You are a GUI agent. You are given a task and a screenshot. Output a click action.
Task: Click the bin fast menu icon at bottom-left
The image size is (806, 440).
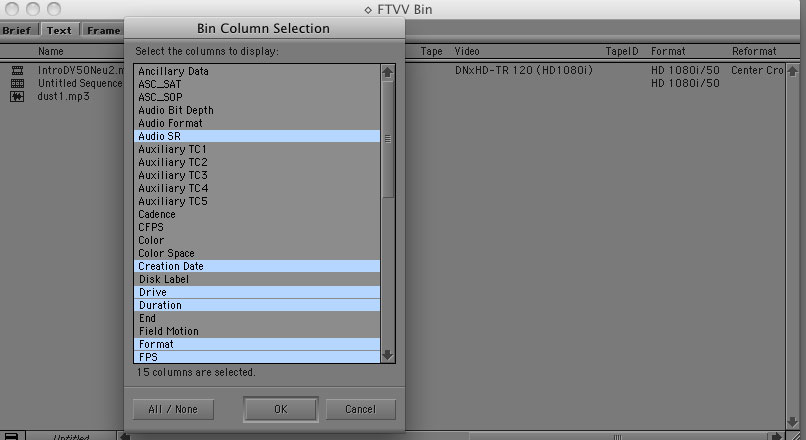coord(9,435)
